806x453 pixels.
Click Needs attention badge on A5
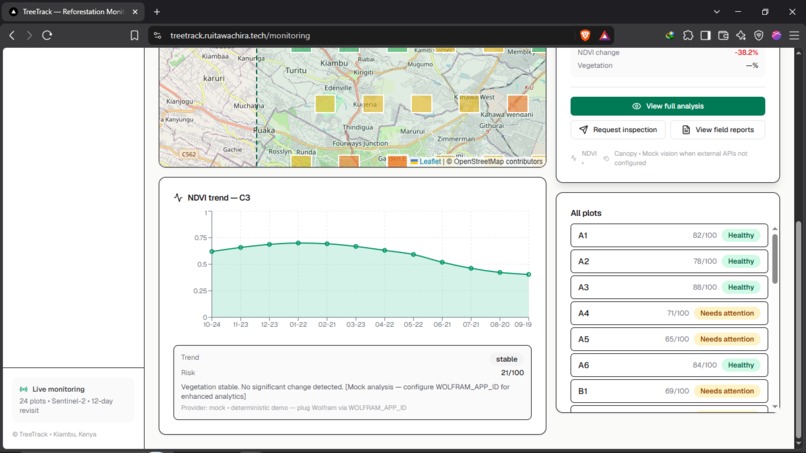727,339
